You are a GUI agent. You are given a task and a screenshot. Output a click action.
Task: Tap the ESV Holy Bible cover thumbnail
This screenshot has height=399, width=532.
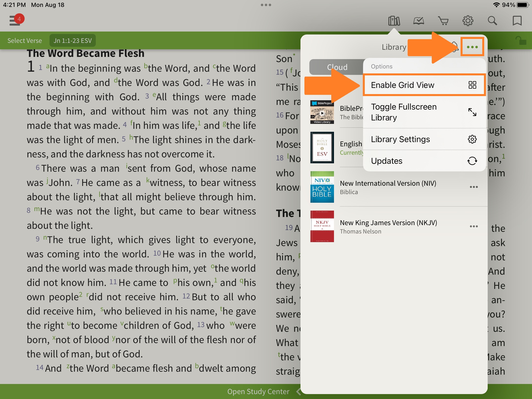coord(322,148)
